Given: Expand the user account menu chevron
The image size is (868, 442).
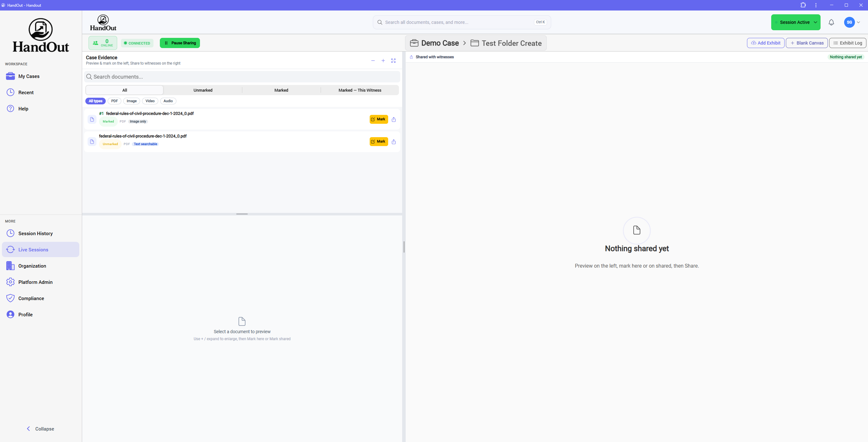Looking at the screenshot, I should 858,22.
